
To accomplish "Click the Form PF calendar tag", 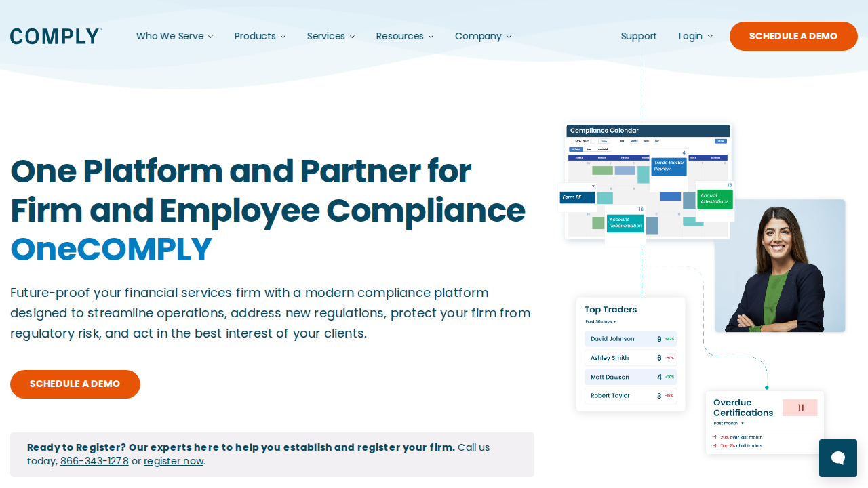I will coord(577,197).
